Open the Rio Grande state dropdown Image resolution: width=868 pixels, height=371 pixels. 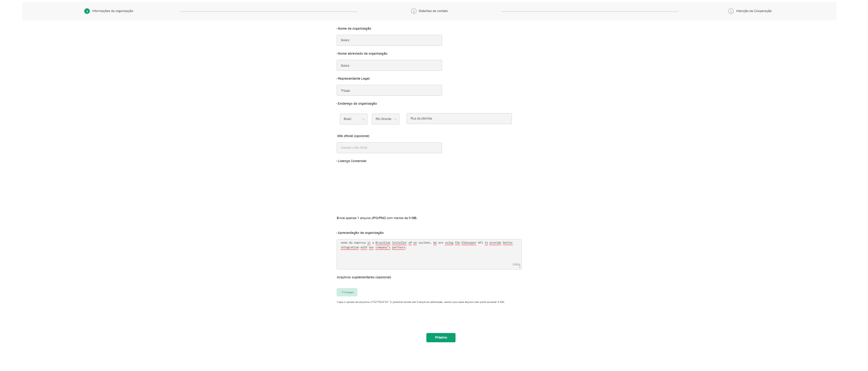(386, 119)
